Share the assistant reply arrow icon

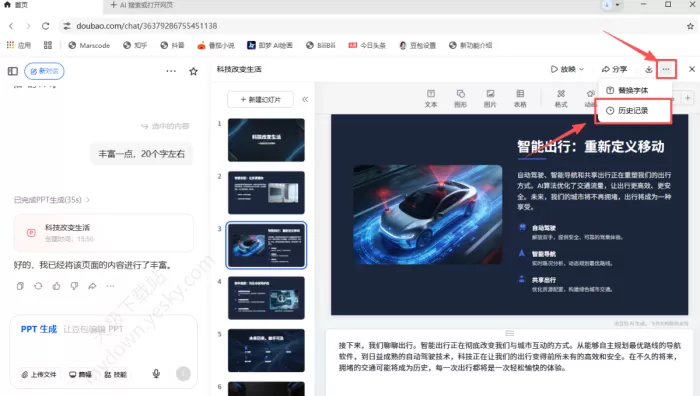[x=92, y=286]
